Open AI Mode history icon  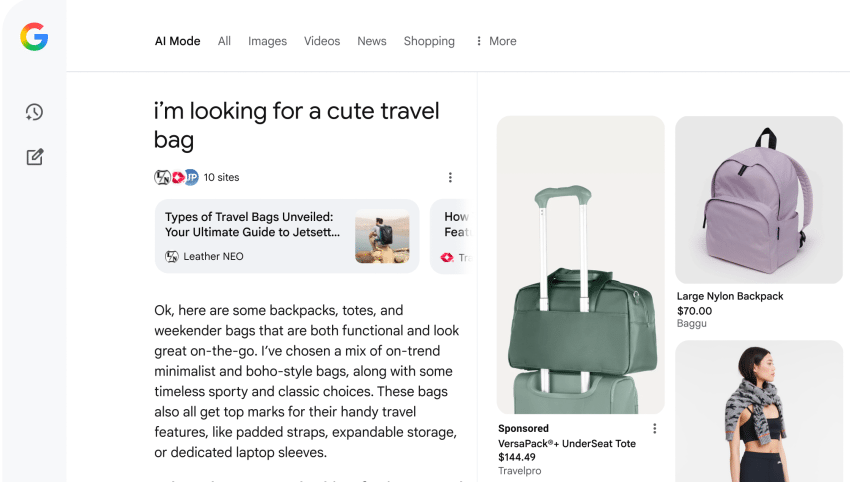click(x=34, y=112)
